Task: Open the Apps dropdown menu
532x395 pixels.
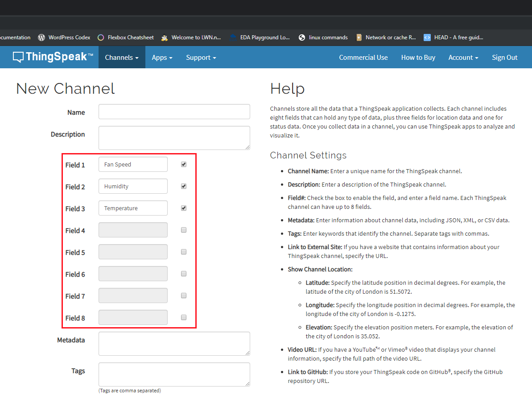Action: click(162, 58)
